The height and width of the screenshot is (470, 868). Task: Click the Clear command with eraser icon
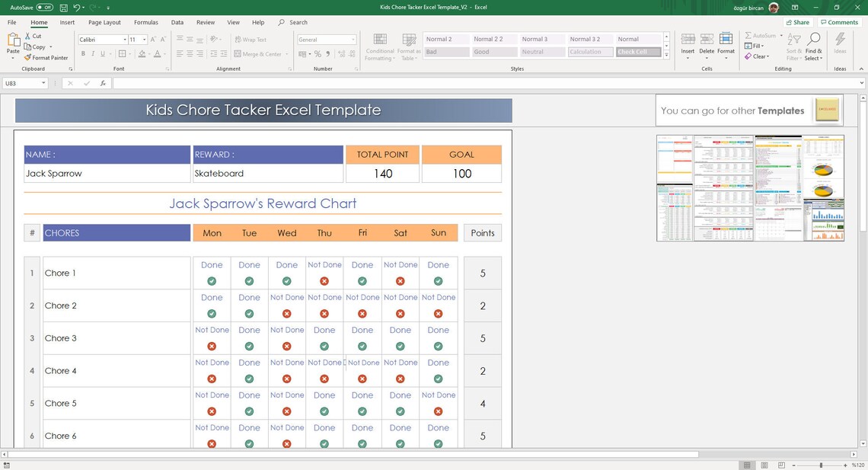tap(758, 56)
